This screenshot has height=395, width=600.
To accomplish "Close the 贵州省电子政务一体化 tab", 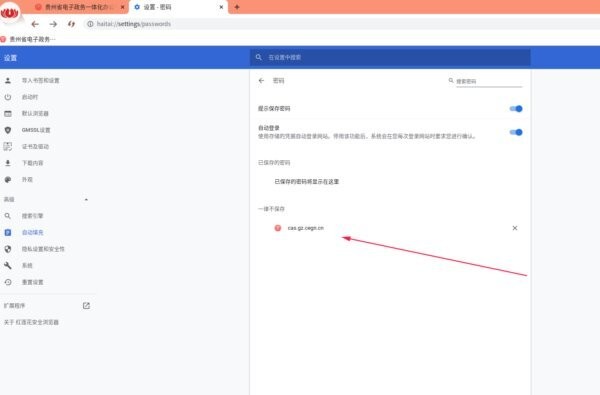I will pyautogui.click(x=122, y=7).
